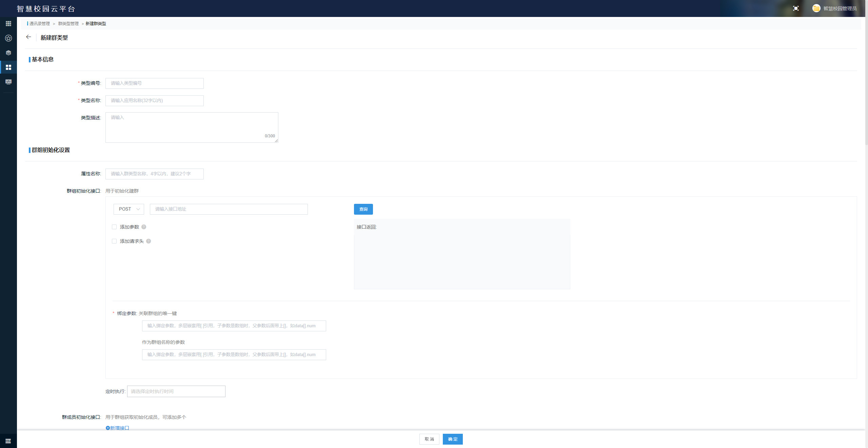Click the 智慧校园云平台 title
Image resolution: width=868 pixels, height=448 pixels.
46,9
